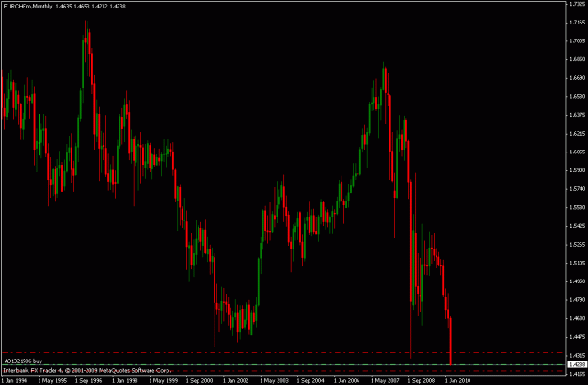
Task: Click the 1.7005 price axis label
Action: (578, 40)
